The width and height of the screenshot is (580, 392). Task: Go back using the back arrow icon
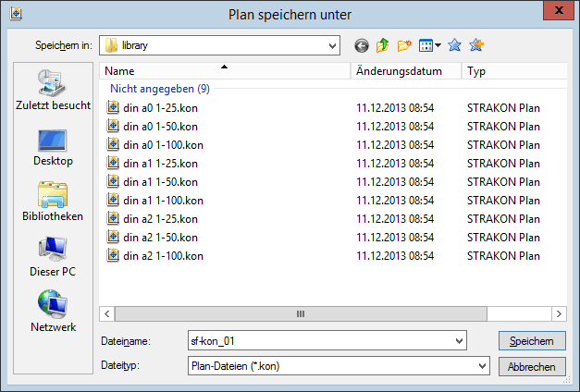pos(362,45)
